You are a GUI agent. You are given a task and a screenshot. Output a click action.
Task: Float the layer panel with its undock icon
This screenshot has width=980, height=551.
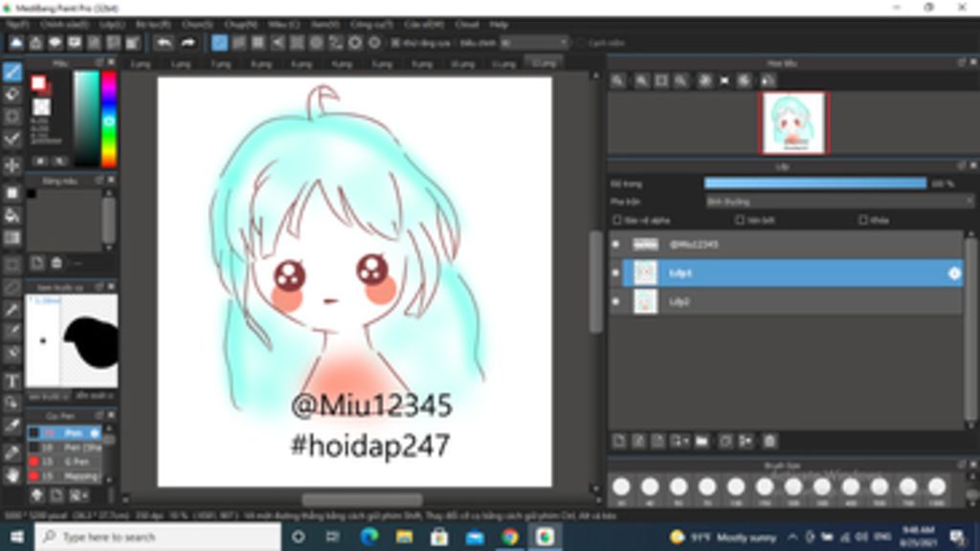pos(961,165)
